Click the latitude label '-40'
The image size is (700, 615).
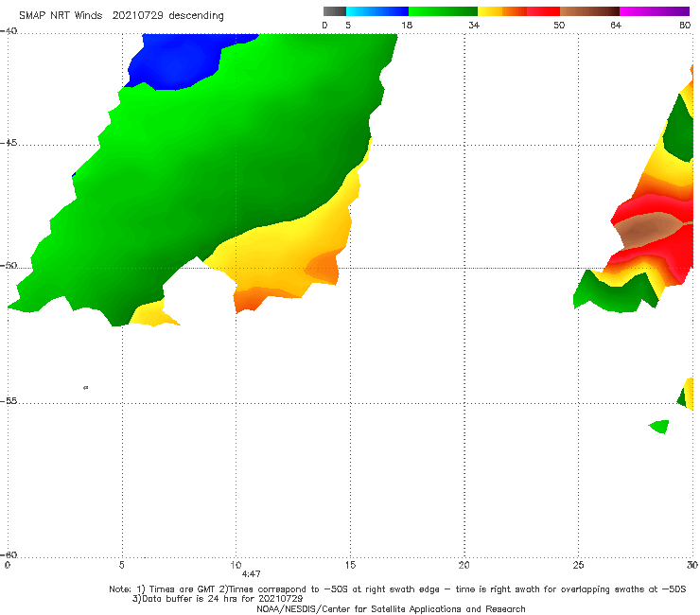click(x=9, y=31)
